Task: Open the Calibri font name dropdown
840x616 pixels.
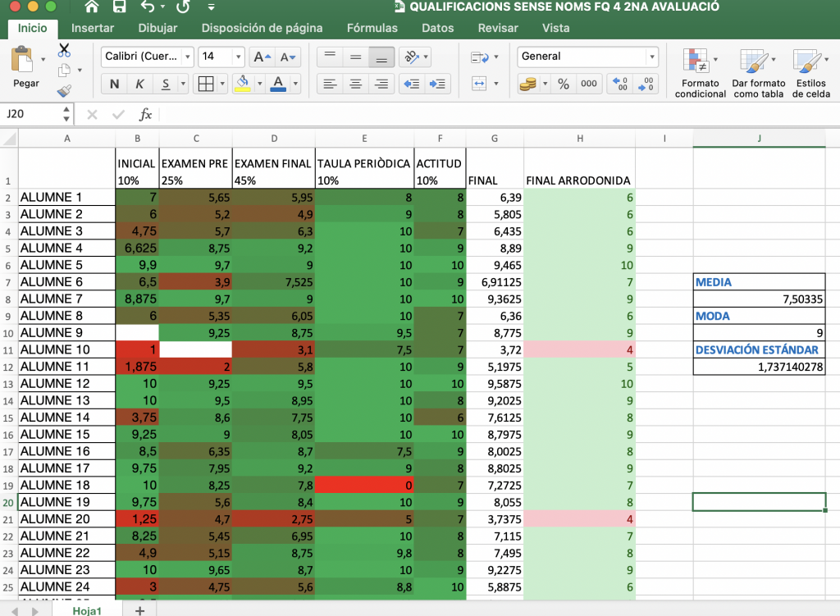Action: point(188,57)
